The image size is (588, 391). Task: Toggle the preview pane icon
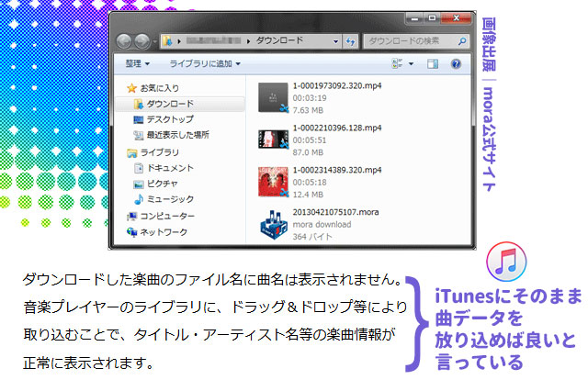[x=433, y=64]
